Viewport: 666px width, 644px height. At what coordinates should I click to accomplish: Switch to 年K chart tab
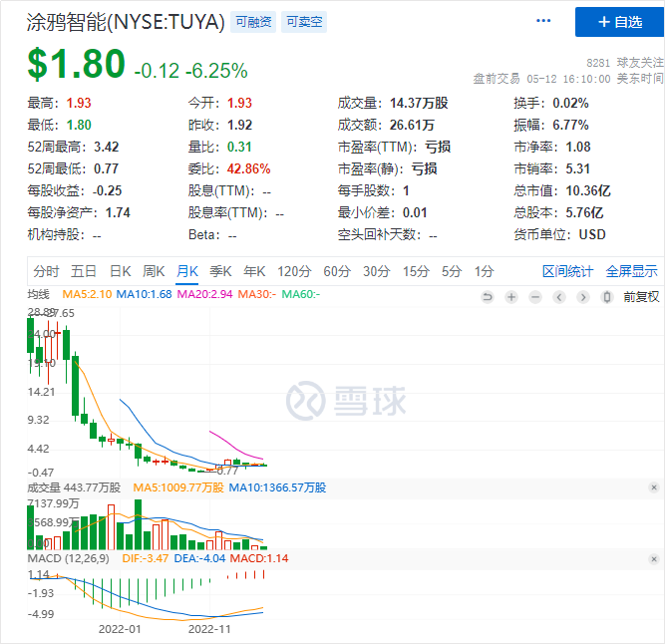(x=254, y=271)
